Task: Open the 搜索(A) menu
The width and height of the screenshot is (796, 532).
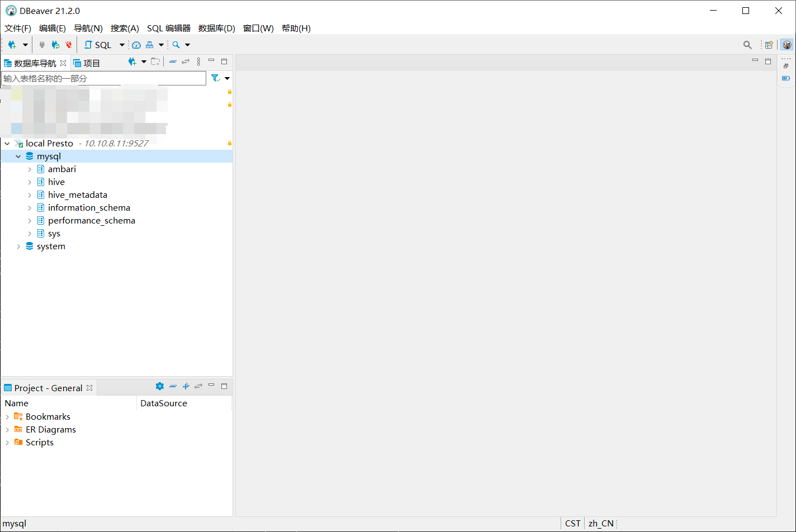Action: pyautogui.click(x=125, y=28)
